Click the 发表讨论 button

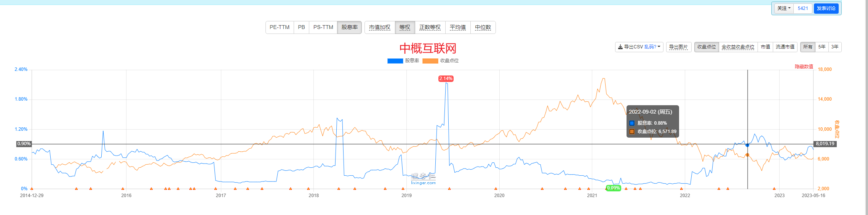826,8
